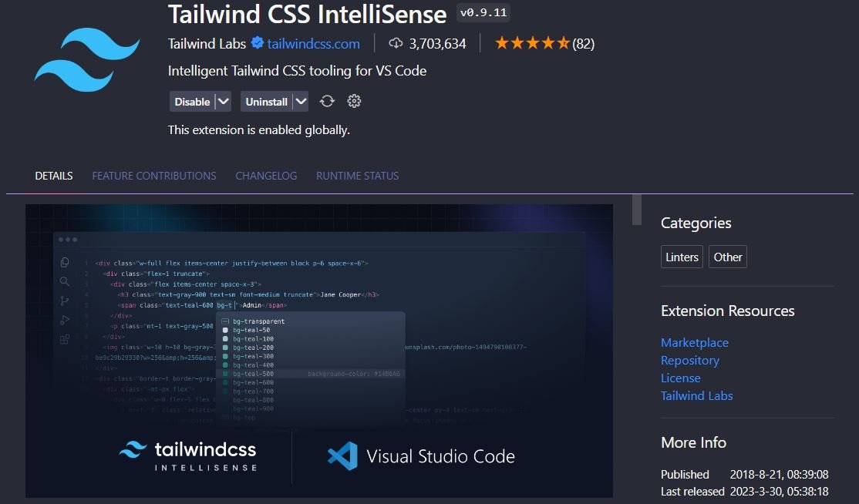Switch to the FEATURE CONTRIBUTIONS tab
This screenshot has height=504, width=859.
coord(154,176)
